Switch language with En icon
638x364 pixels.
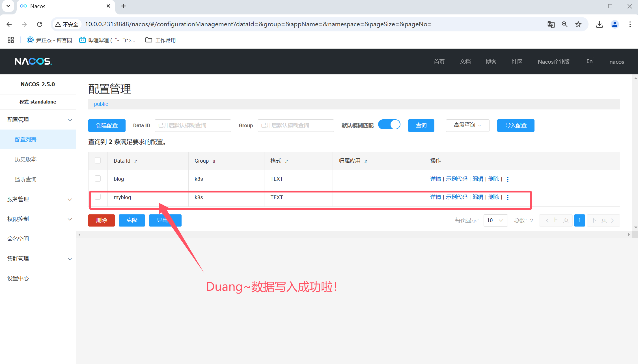pos(589,61)
